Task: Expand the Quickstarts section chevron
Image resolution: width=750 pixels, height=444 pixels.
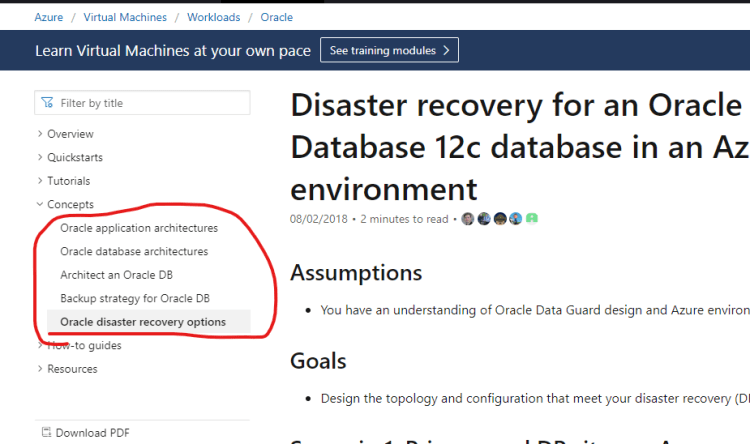Action: 40,157
